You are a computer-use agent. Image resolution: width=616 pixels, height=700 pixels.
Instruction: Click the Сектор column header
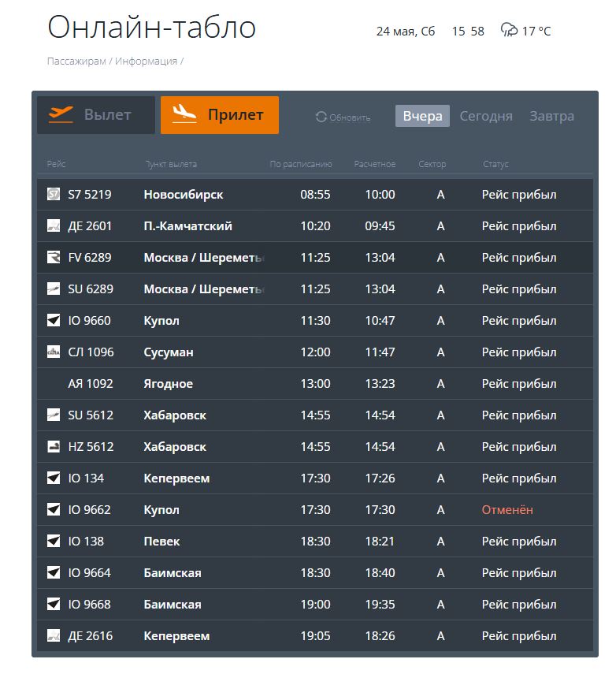(x=432, y=164)
